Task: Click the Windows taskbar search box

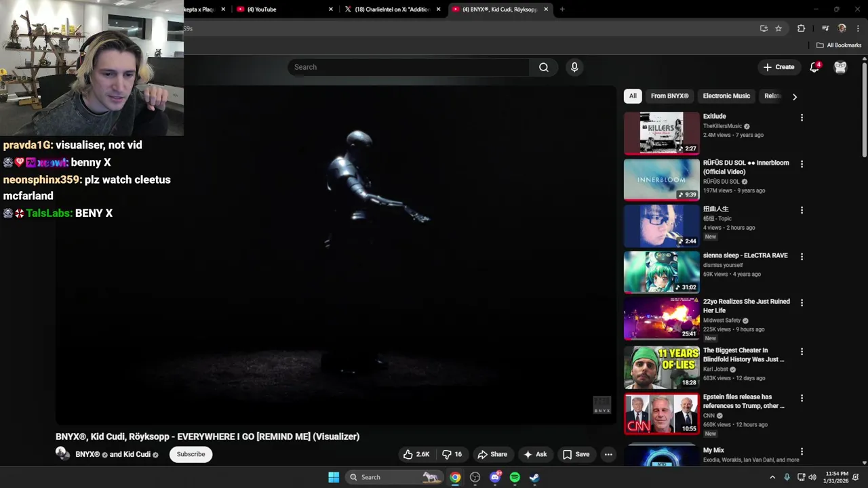Action: point(394,477)
